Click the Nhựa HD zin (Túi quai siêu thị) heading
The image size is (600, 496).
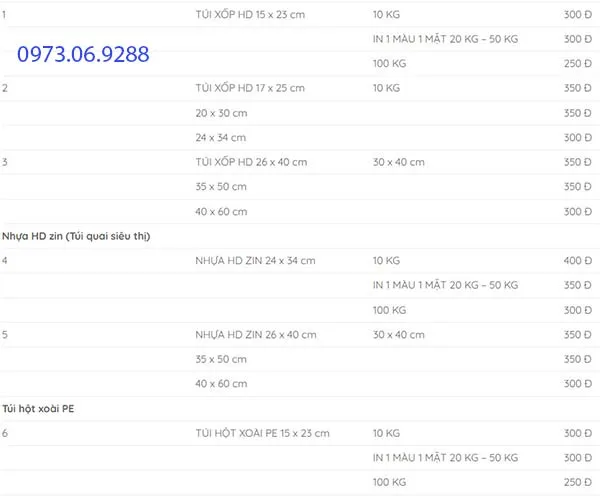[76, 236]
